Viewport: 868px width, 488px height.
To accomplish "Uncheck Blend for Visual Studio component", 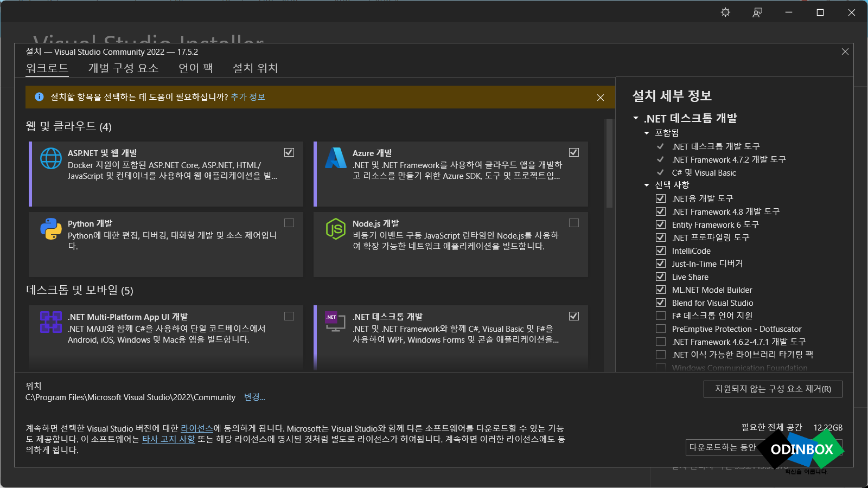I will [661, 303].
